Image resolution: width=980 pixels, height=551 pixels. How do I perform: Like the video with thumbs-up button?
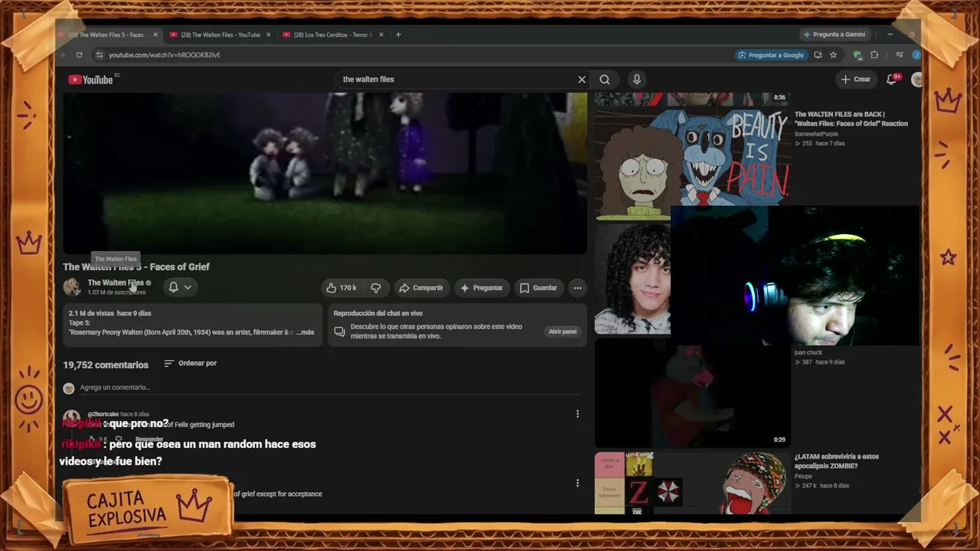341,288
